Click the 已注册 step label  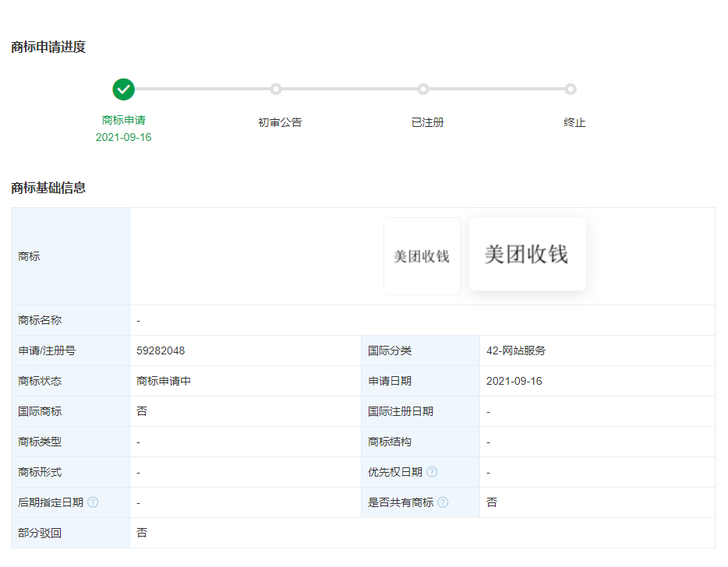click(427, 122)
